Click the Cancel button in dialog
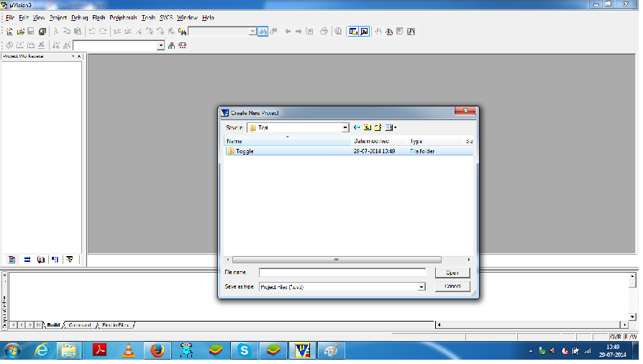The width and height of the screenshot is (643, 364). (452, 286)
